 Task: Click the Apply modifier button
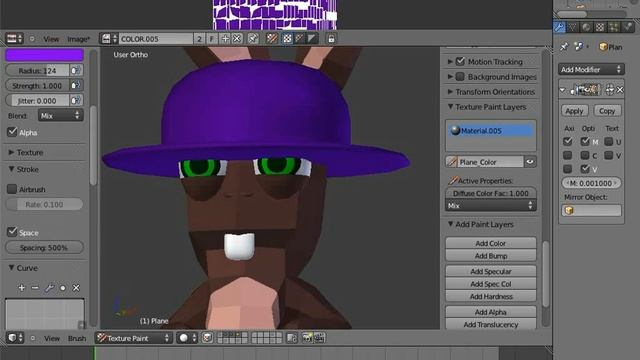tap(574, 111)
